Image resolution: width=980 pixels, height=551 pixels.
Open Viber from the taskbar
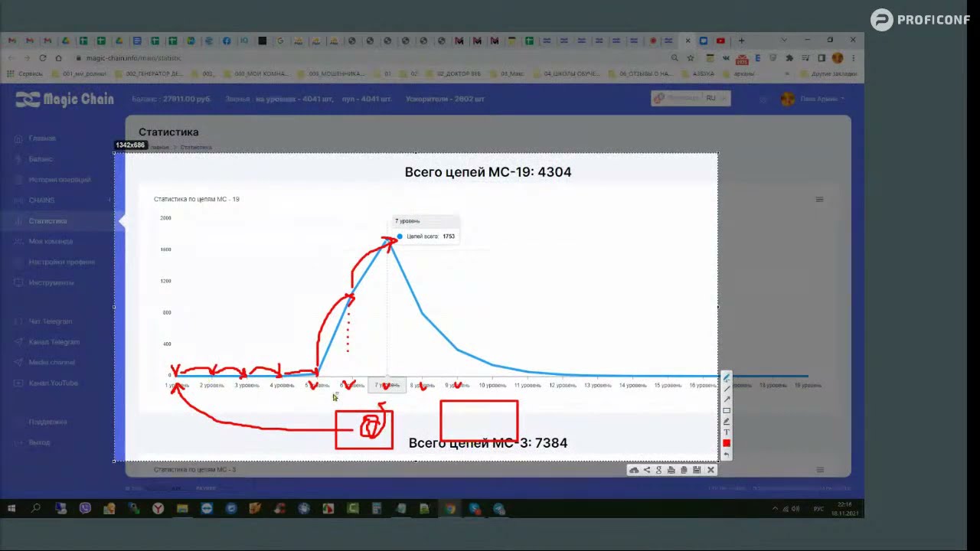click(85, 508)
